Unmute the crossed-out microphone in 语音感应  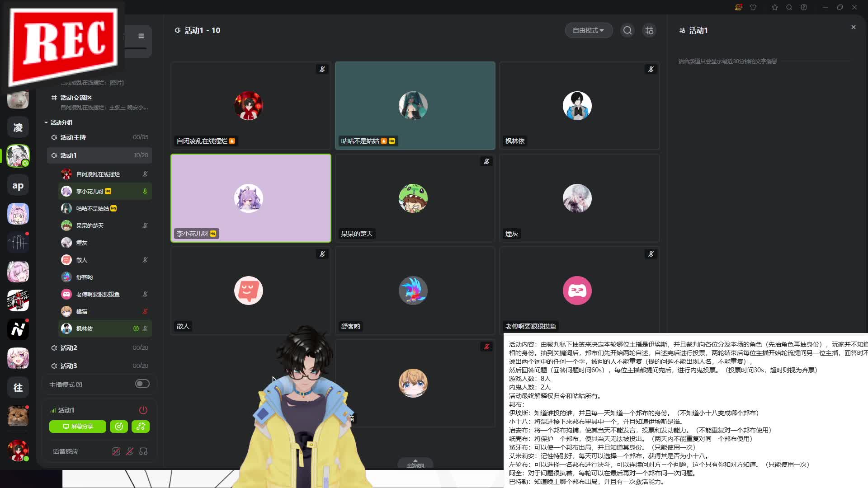point(130,451)
